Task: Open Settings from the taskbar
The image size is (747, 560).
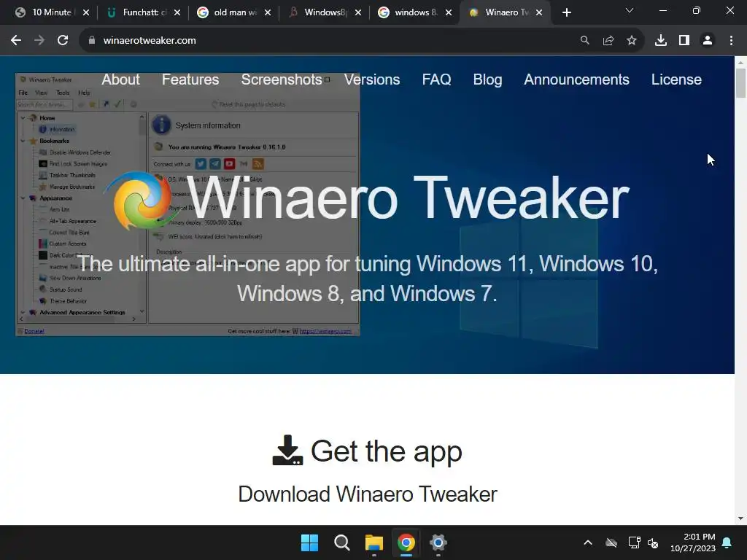Action: pyautogui.click(x=438, y=542)
